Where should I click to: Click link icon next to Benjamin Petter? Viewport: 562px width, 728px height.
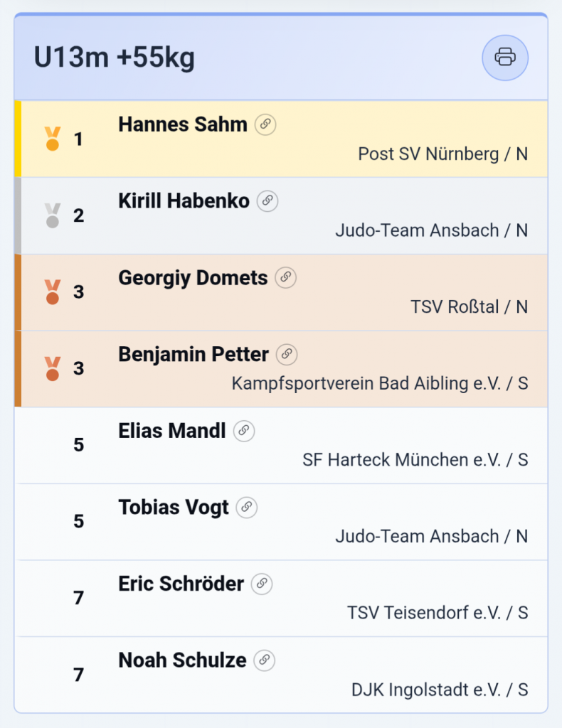pos(287,354)
